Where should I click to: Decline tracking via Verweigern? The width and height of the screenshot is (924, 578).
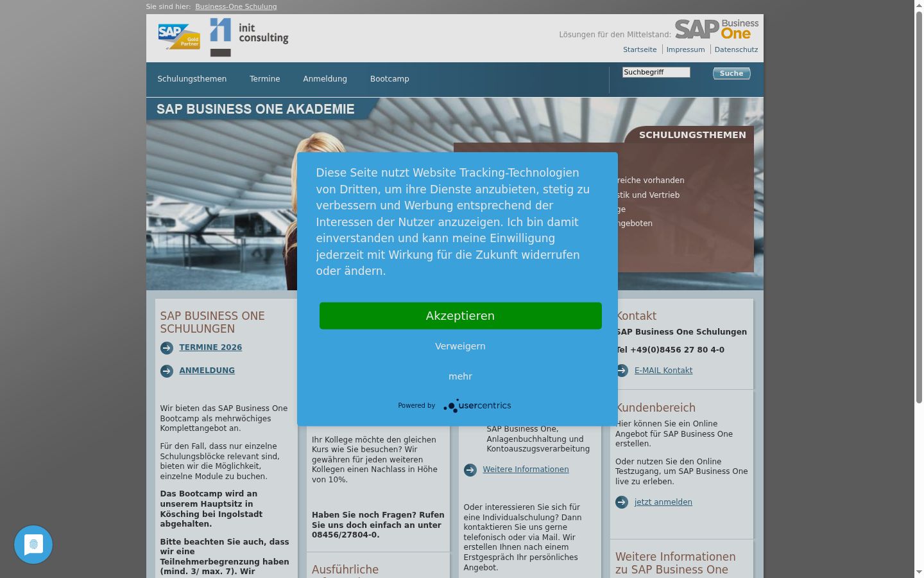point(461,346)
